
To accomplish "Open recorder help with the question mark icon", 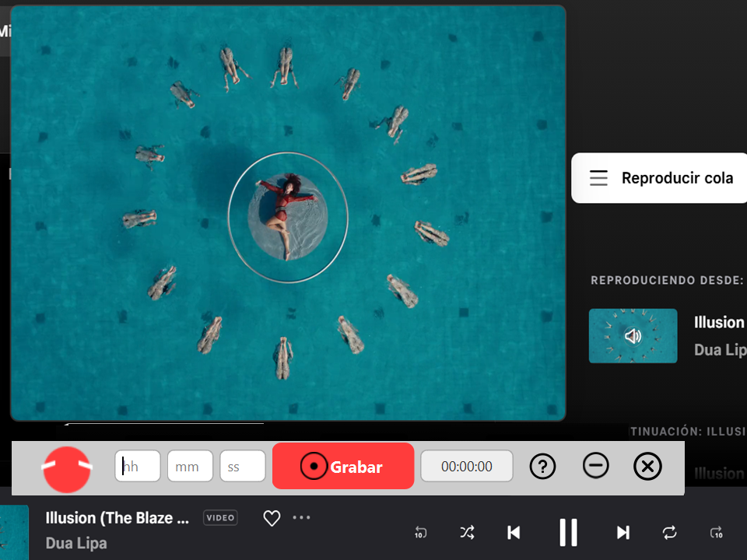I will 542,467.
